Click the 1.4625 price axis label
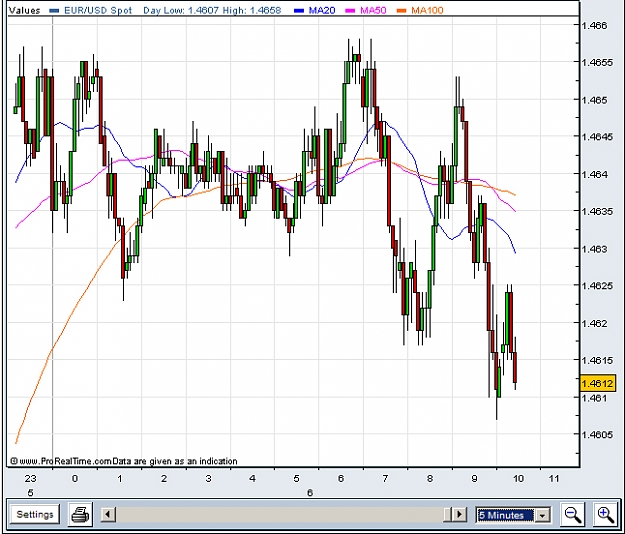 tap(597, 286)
